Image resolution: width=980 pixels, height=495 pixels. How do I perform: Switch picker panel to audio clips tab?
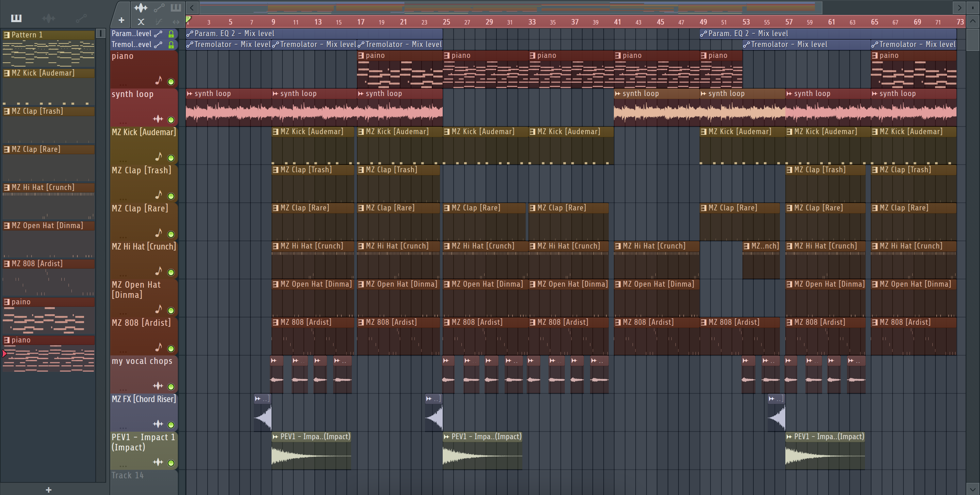pos(49,18)
